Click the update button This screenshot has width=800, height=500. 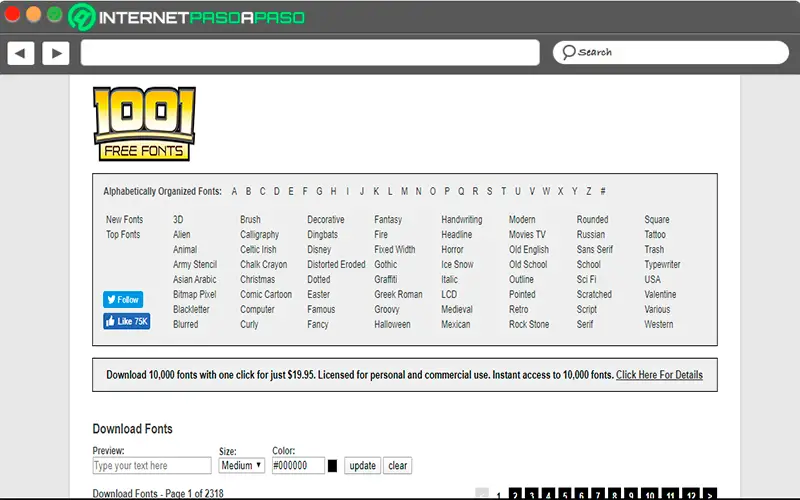point(362,465)
